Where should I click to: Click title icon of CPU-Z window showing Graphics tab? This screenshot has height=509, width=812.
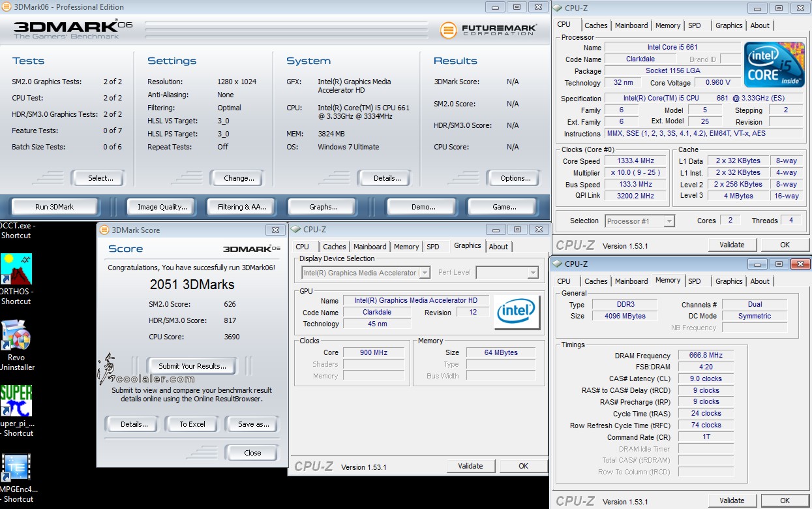pyautogui.click(x=296, y=229)
